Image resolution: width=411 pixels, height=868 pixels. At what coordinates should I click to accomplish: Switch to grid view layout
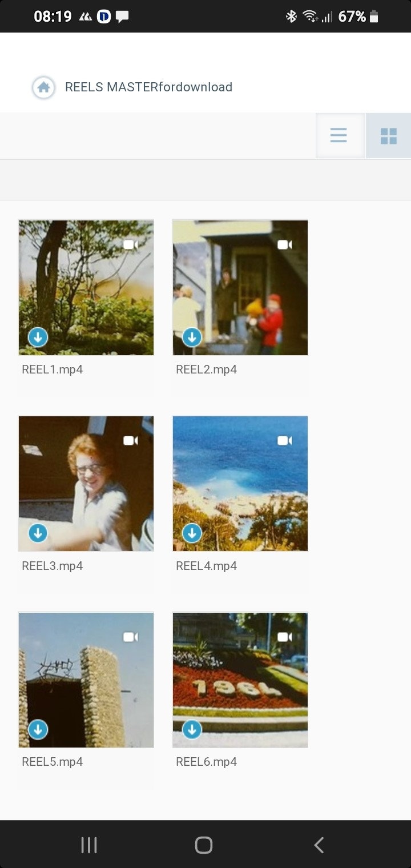click(x=389, y=136)
